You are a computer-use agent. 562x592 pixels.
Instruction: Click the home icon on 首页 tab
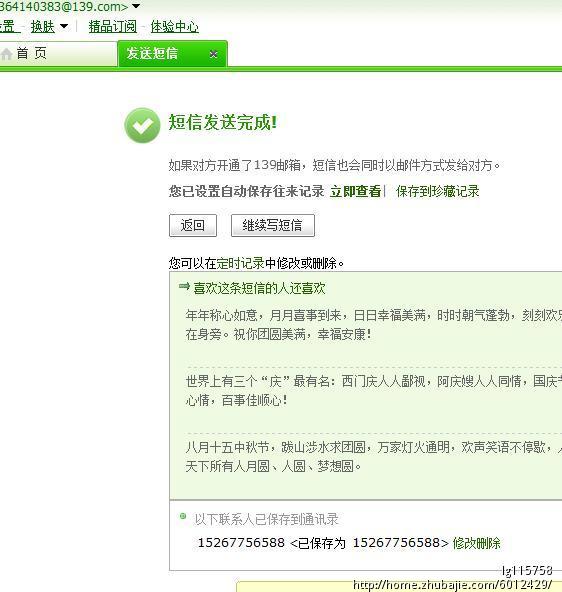pyautogui.click(x=7, y=54)
